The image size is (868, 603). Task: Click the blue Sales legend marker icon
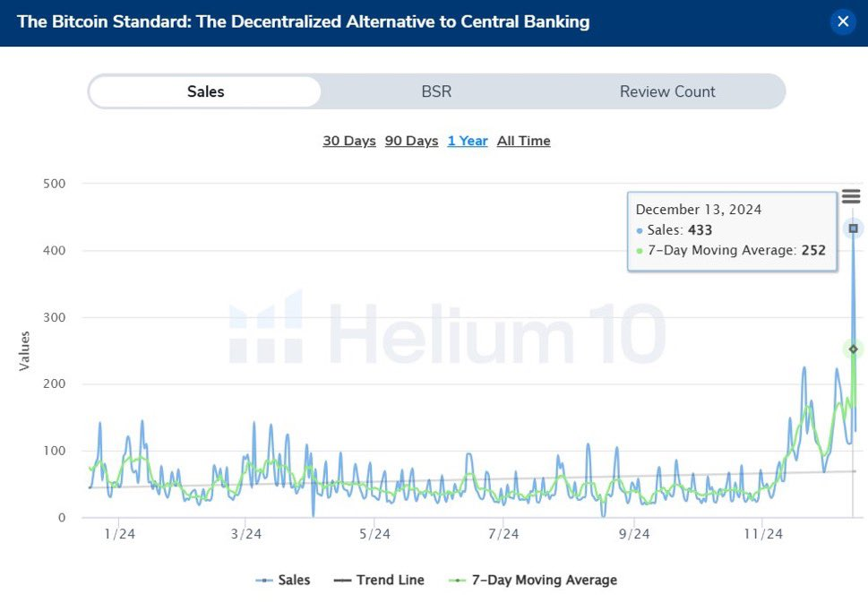pyautogui.click(x=264, y=581)
